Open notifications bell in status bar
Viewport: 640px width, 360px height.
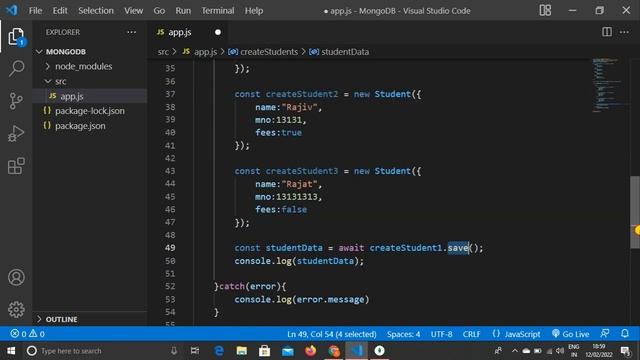625,334
